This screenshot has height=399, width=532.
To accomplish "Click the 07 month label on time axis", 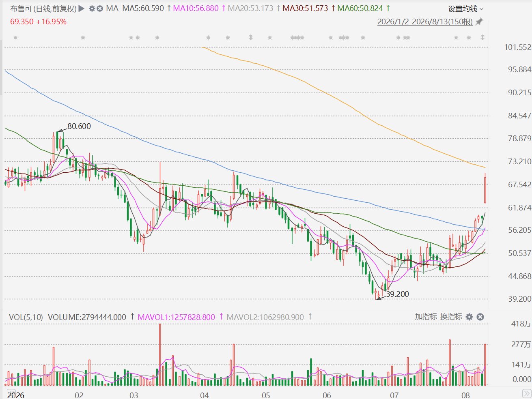I will coord(394,395).
